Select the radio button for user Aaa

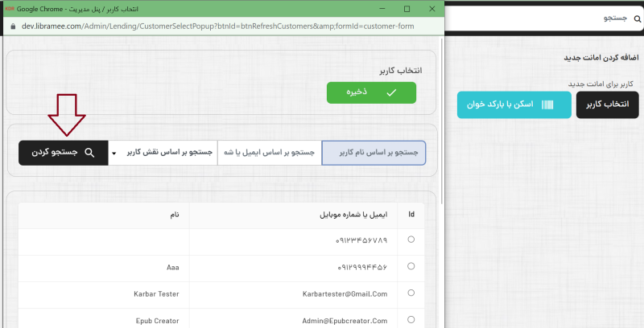pyautogui.click(x=411, y=266)
